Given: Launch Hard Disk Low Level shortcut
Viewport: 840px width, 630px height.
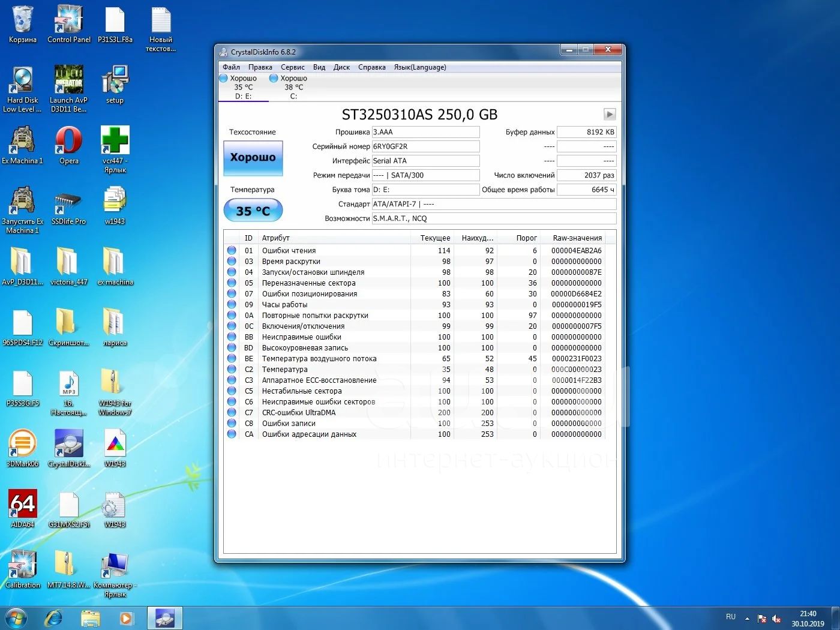Looking at the screenshot, I should (x=22, y=89).
